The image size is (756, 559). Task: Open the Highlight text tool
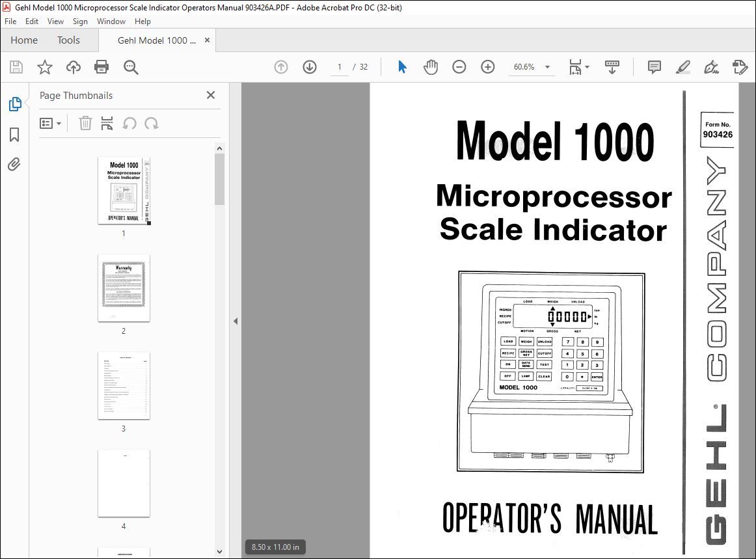point(682,66)
